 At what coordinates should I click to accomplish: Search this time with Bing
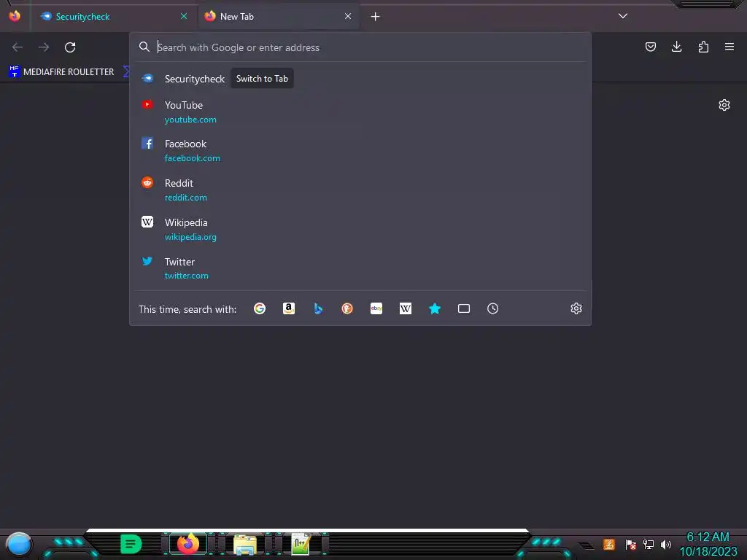pos(318,308)
